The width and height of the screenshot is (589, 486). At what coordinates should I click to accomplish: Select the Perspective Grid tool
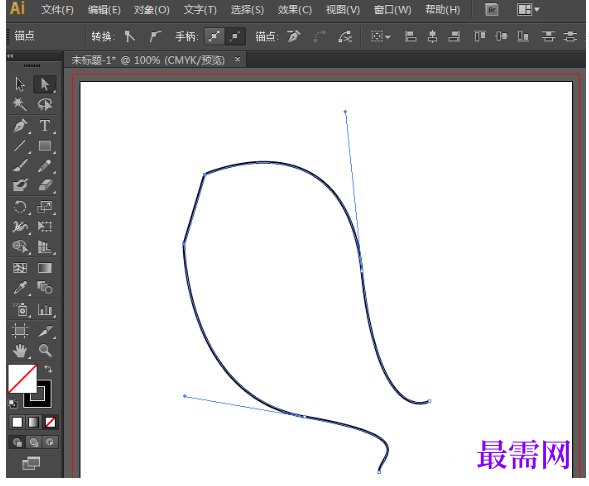point(45,247)
